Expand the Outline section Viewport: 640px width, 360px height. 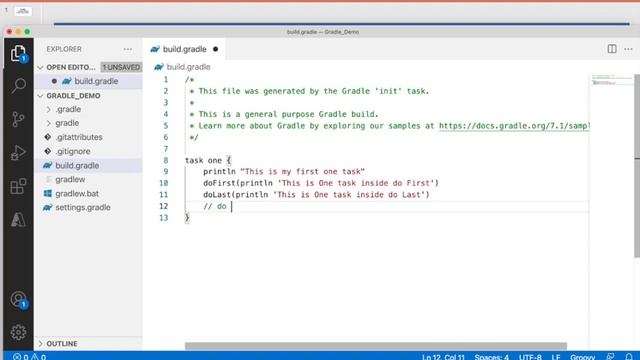[x=40, y=344]
